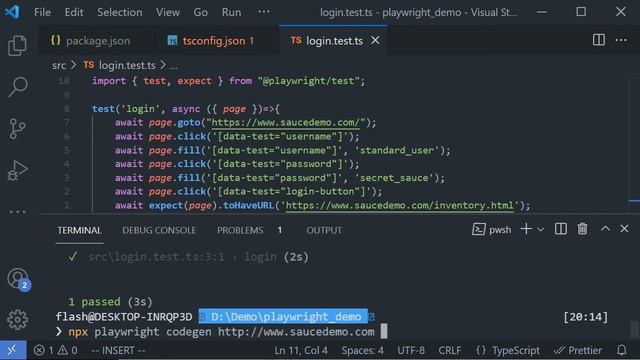Open the Manage settings gear

[18, 320]
